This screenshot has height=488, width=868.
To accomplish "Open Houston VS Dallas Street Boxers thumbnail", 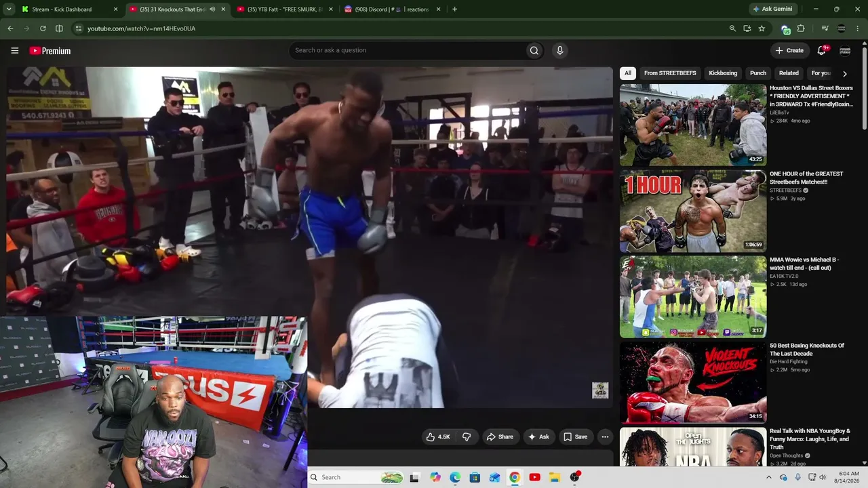I will 693,125.
